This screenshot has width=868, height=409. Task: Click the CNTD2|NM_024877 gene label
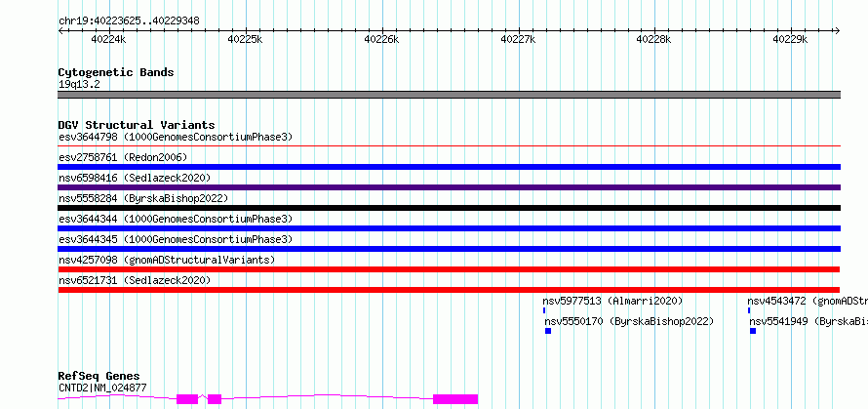point(102,388)
